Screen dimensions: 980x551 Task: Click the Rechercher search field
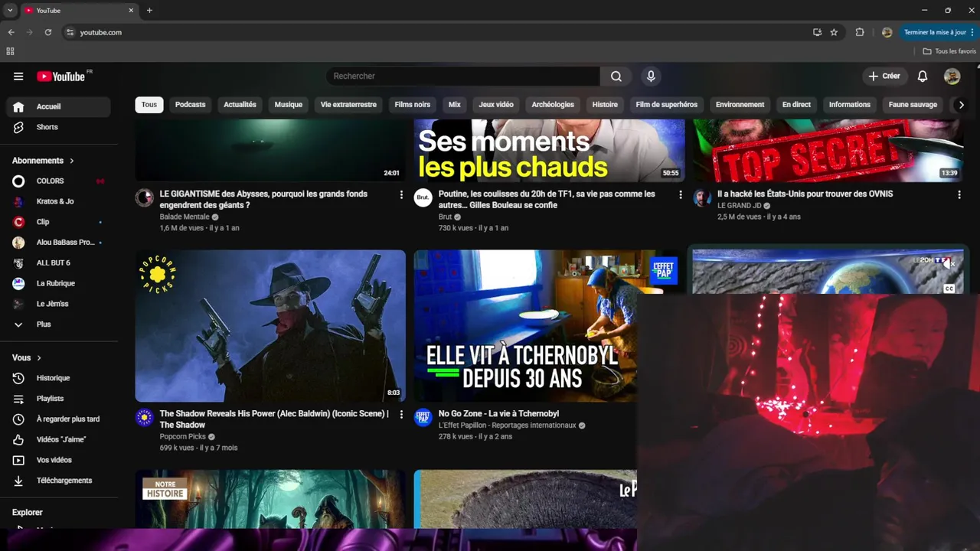point(463,77)
